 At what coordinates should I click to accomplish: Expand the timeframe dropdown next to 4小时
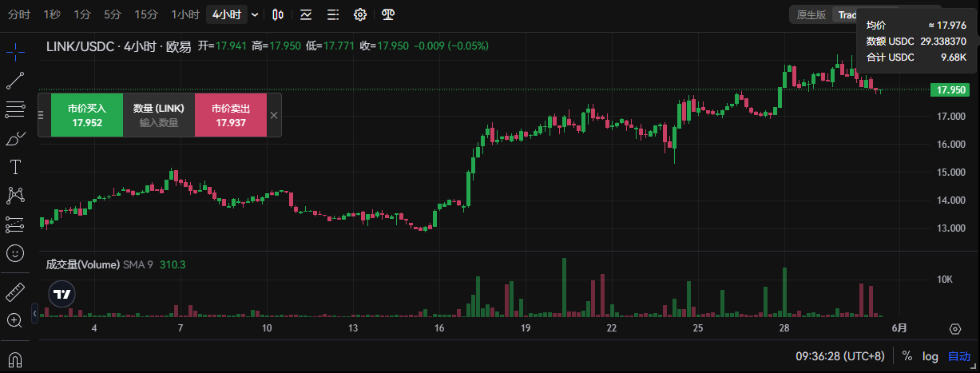coord(255,14)
